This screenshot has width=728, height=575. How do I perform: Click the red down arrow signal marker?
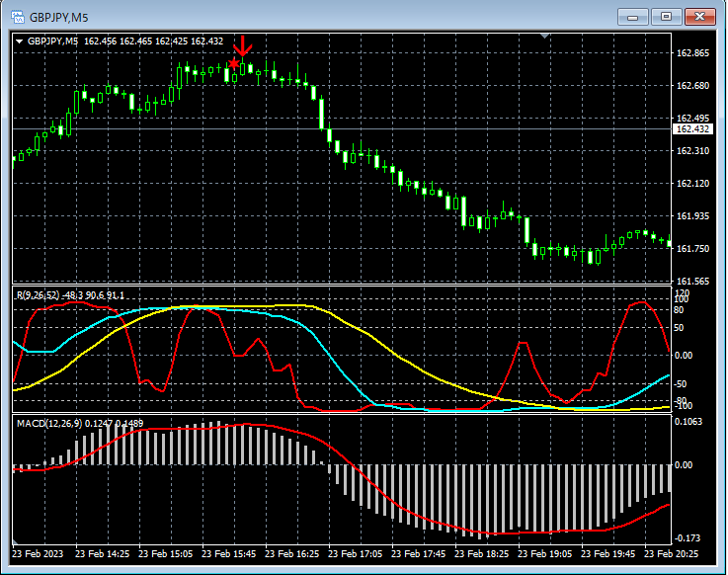click(x=243, y=46)
